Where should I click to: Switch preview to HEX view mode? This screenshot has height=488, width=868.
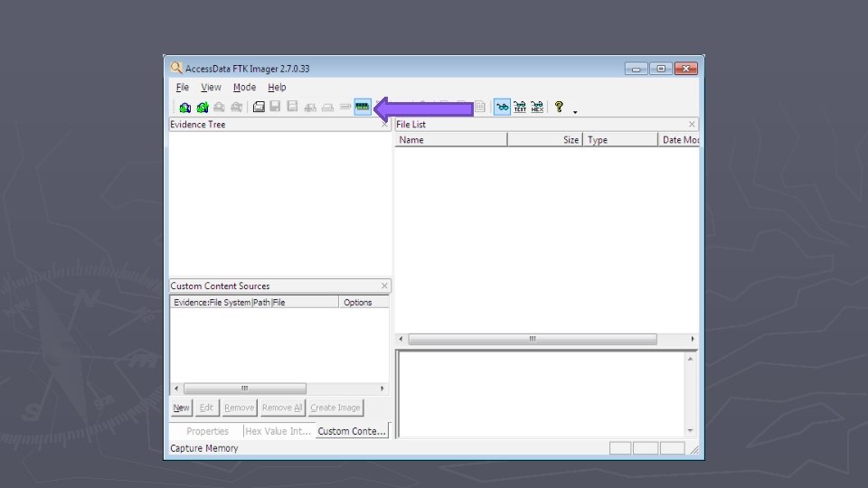pos(537,107)
